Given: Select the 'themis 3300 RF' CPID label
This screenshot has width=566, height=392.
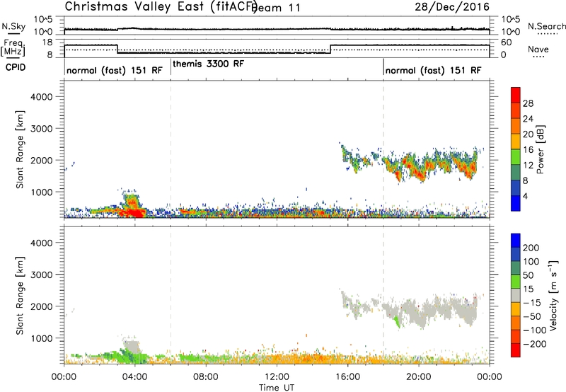Looking at the screenshot, I should point(208,64).
